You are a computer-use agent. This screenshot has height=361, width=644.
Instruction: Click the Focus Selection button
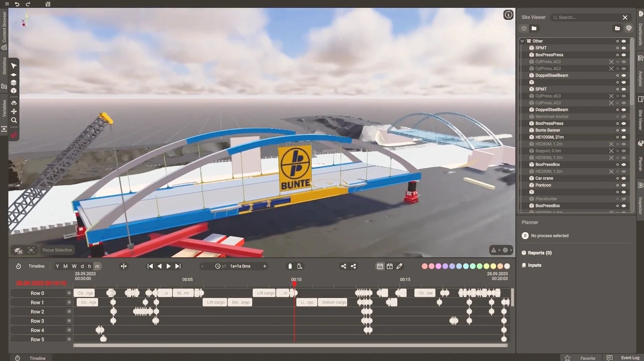coord(57,250)
